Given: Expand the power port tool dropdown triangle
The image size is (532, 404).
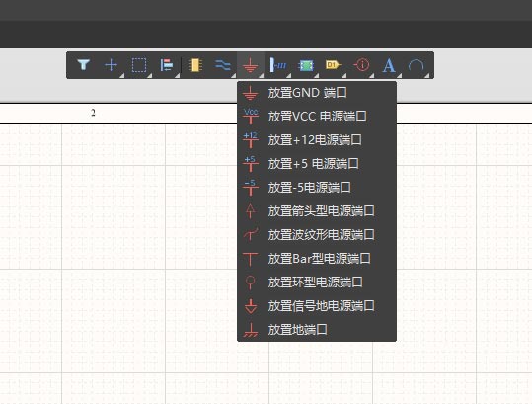Looking at the screenshot, I should pyautogui.click(x=262, y=76).
